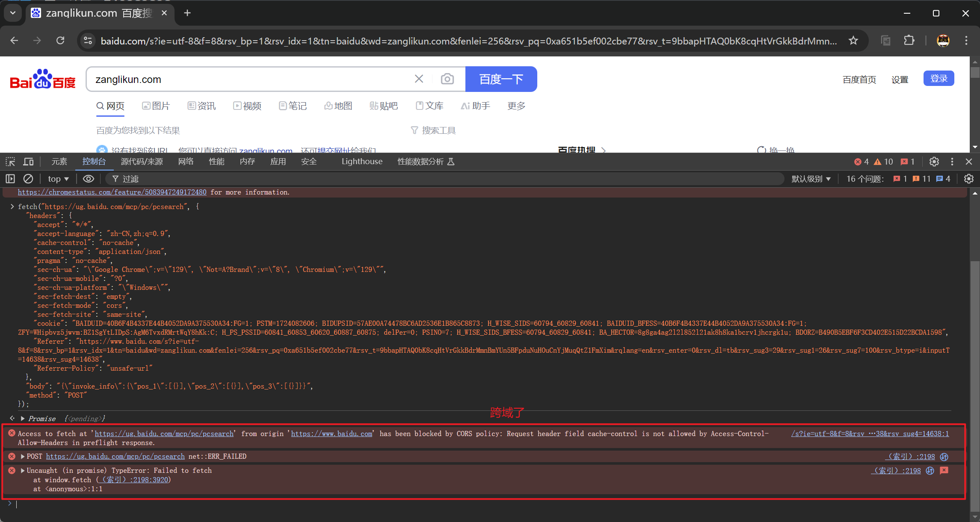Open DevTools settings gear
980x522 pixels.
pyautogui.click(x=934, y=162)
